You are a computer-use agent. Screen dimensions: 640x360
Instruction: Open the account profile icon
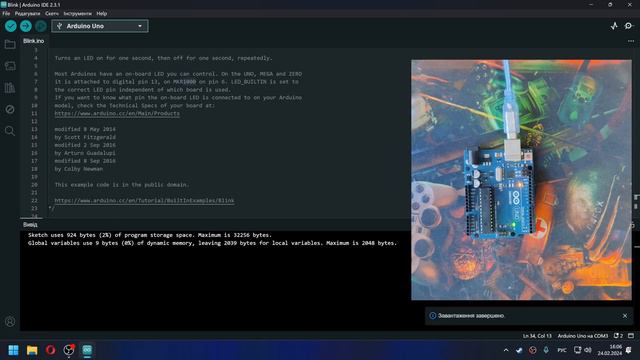[10, 322]
